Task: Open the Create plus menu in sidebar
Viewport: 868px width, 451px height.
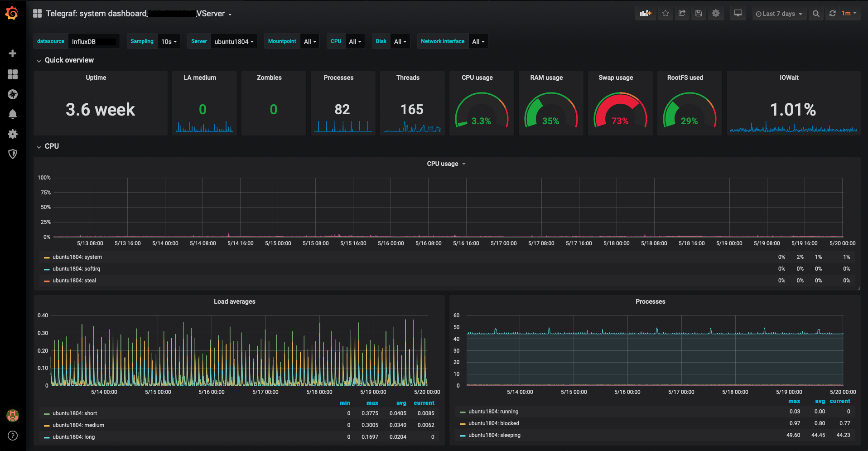Action: [13, 53]
